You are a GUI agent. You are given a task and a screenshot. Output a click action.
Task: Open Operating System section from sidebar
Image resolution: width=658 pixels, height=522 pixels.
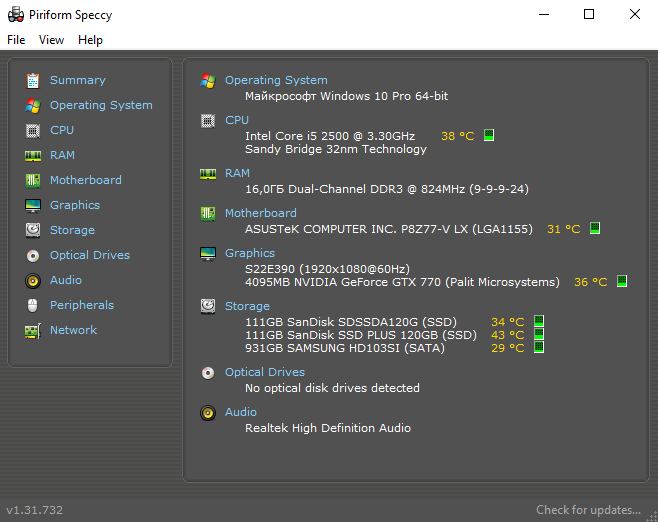101,105
